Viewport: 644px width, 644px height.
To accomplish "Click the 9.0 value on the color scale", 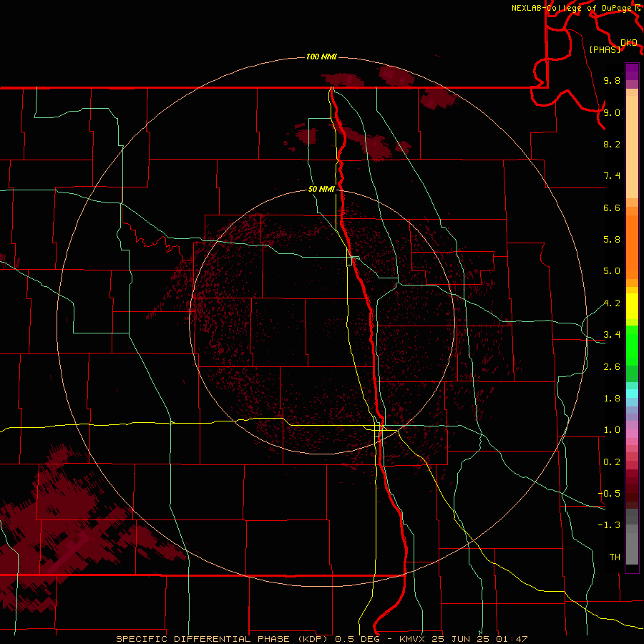I will (612, 112).
